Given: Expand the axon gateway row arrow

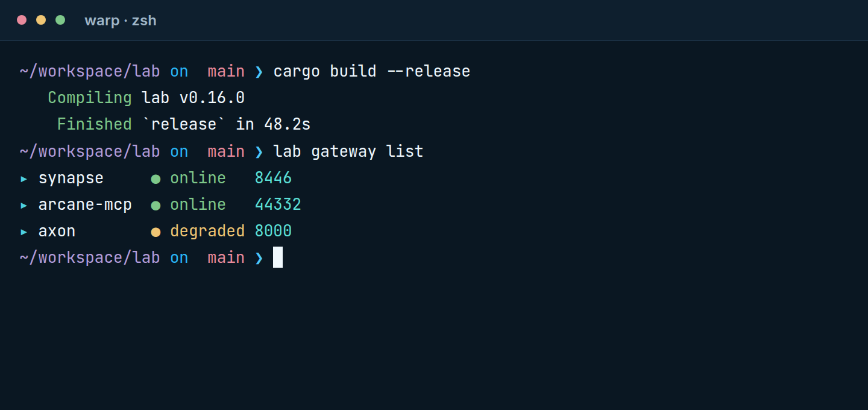Looking at the screenshot, I should [24, 232].
